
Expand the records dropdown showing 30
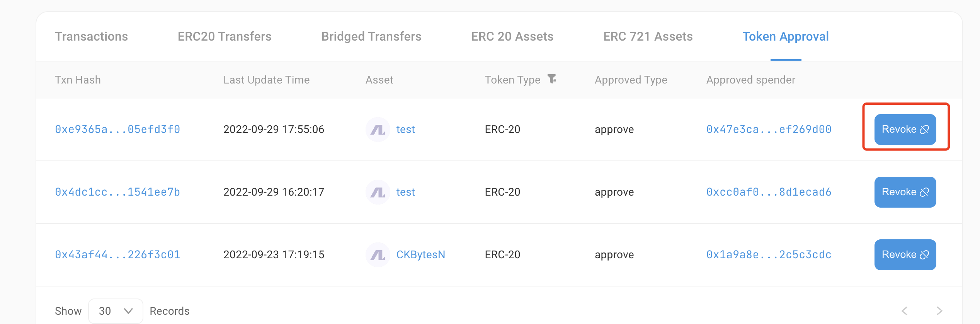coord(115,310)
